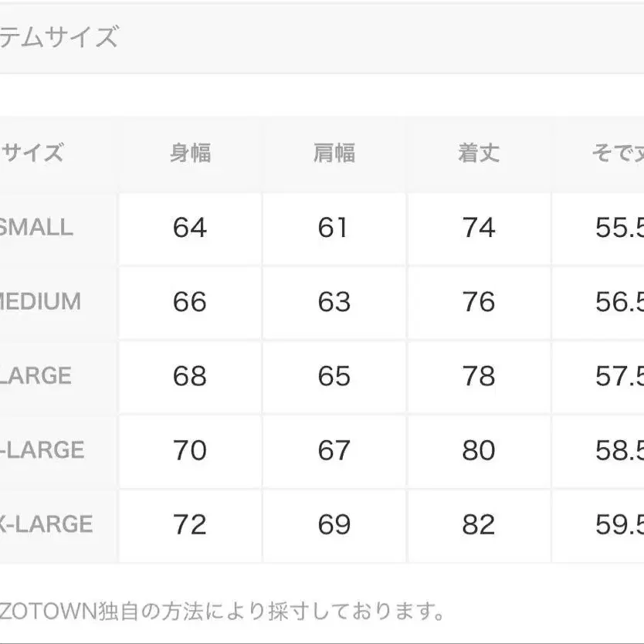This screenshot has width=644, height=644.
Task: Click the そで丈 column header
Action: (617, 153)
